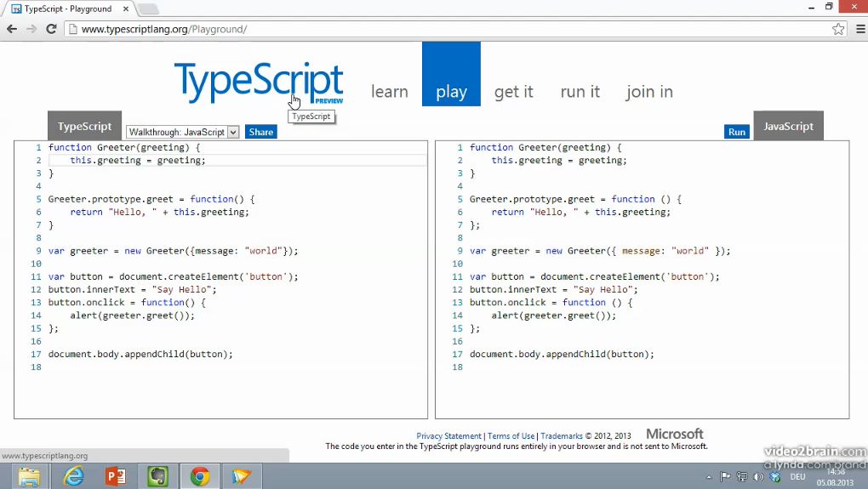Select the TypeScript editor tab
This screenshot has width=868, height=489.
click(85, 126)
